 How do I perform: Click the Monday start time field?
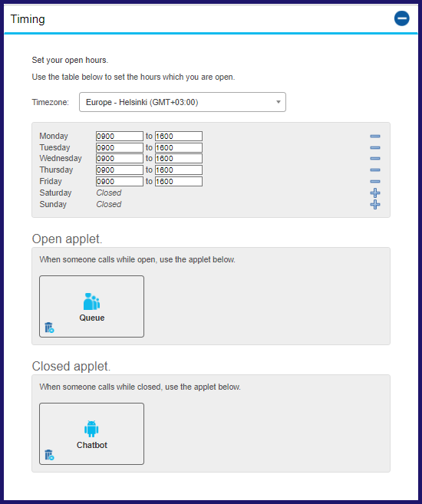[x=120, y=137]
